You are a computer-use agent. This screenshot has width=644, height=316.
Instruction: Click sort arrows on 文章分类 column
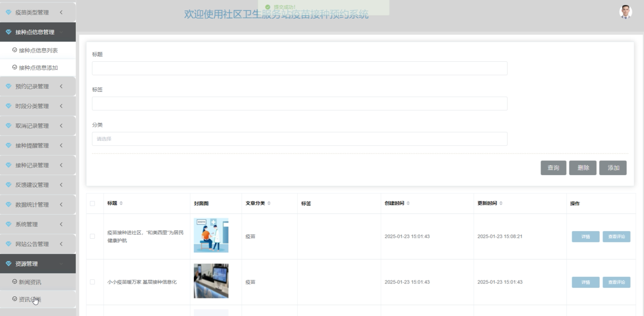[269, 203]
